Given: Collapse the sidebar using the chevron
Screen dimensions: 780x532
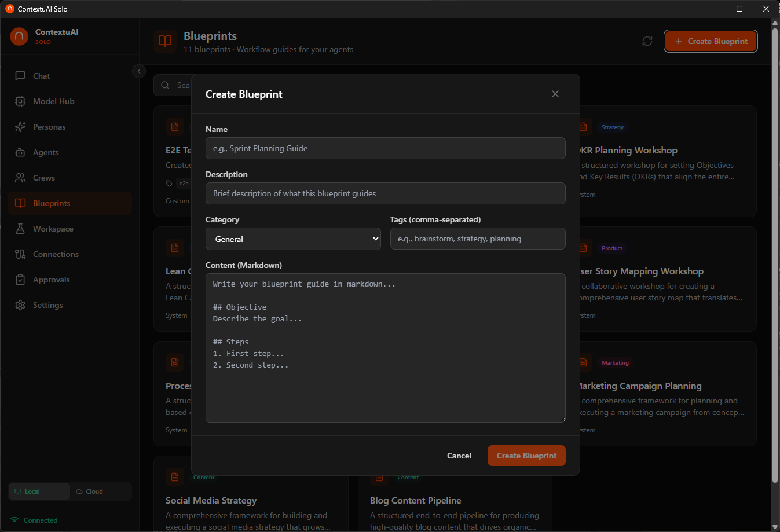Looking at the screenshot, I should (x=139, y=71).
